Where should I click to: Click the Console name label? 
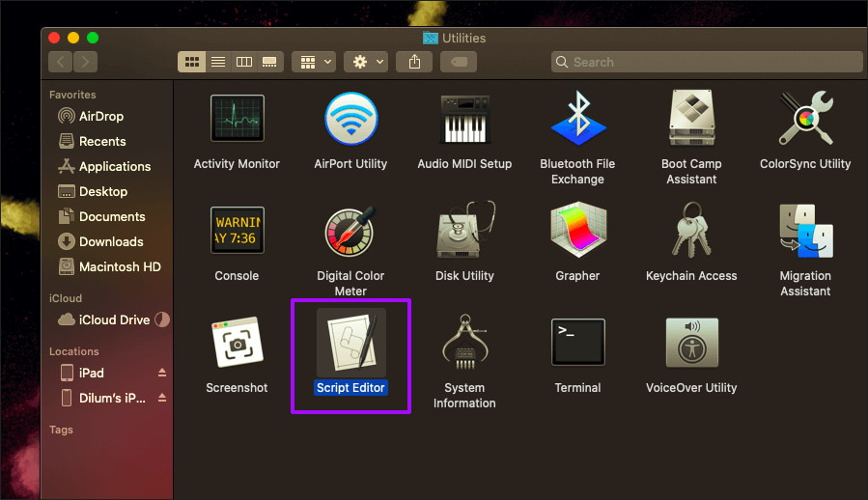[237, 276]
